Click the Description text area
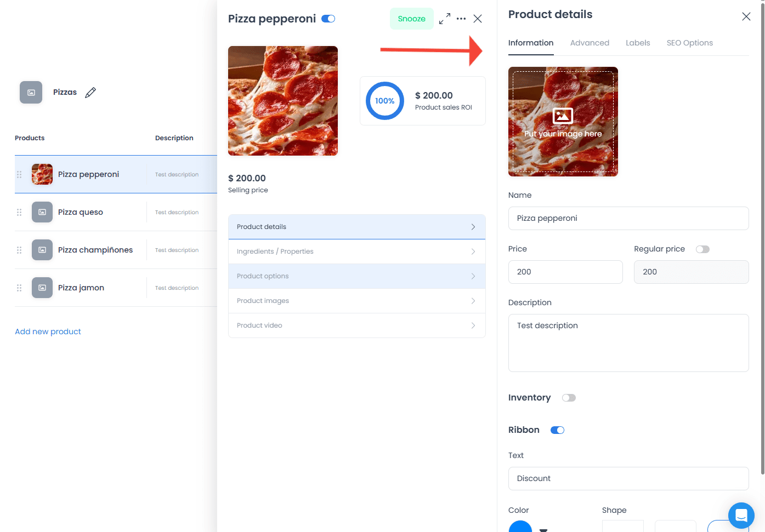The image size is (765, 532). pos(628,343)
